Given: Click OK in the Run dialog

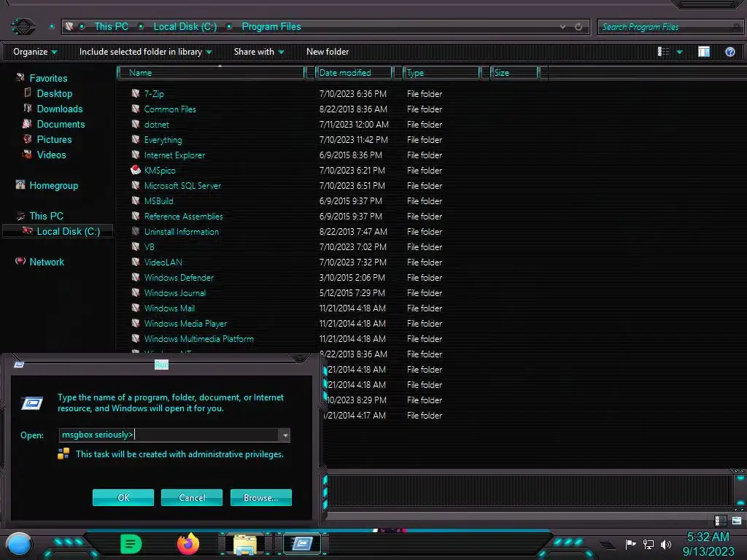Looking at the screenshot, I should point(123,497).
